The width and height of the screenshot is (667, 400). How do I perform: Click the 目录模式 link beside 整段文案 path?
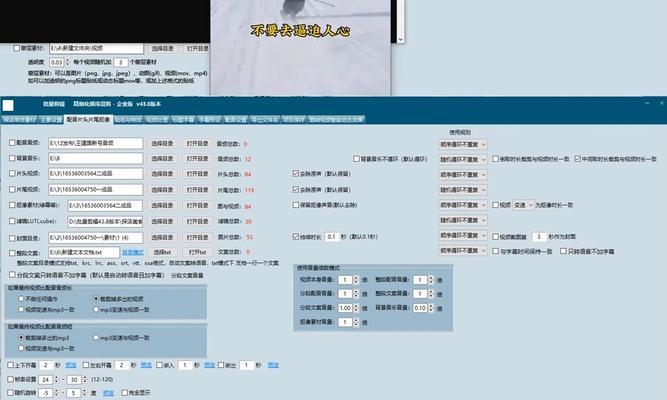133,253
